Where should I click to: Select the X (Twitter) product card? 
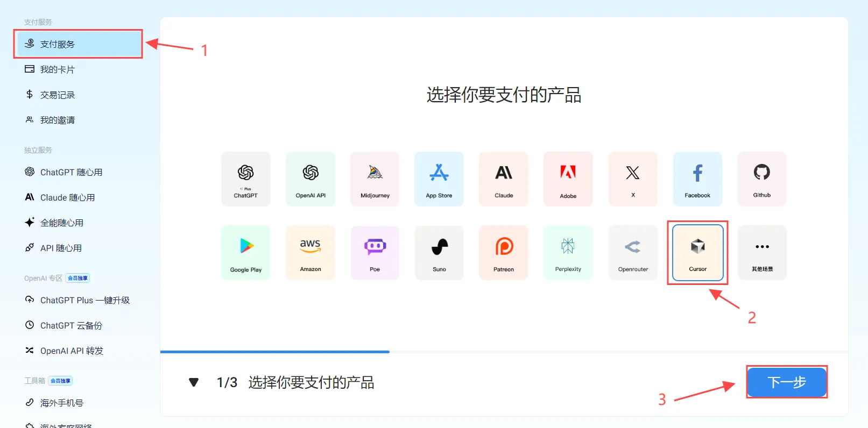click(633, 179)
